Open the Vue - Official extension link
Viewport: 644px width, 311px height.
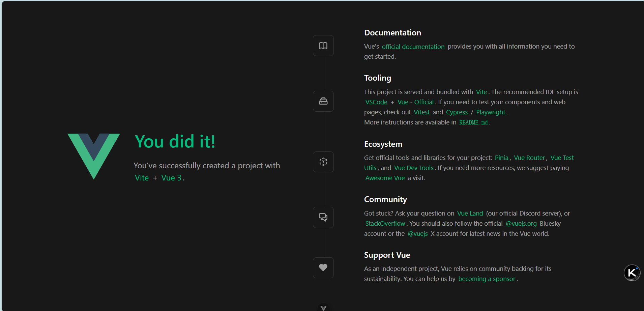point(415,102)
